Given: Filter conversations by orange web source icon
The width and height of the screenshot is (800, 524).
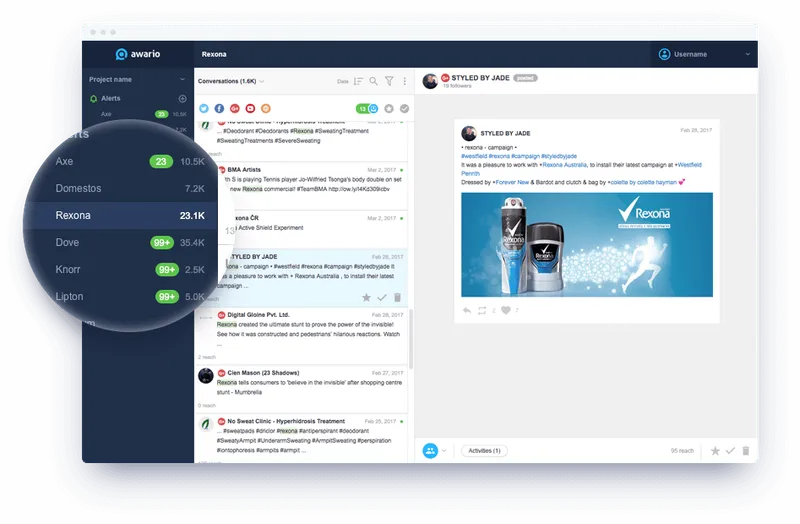Looking at the screenshot, I should [x=266, y=108].
